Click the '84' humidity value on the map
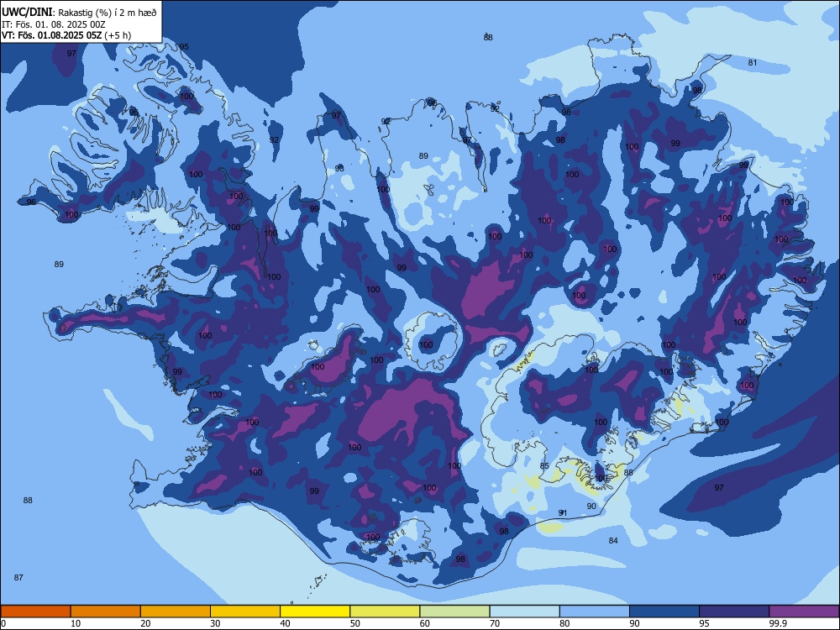The height and width of the screenshot is (630, 840). click(613, 540)
